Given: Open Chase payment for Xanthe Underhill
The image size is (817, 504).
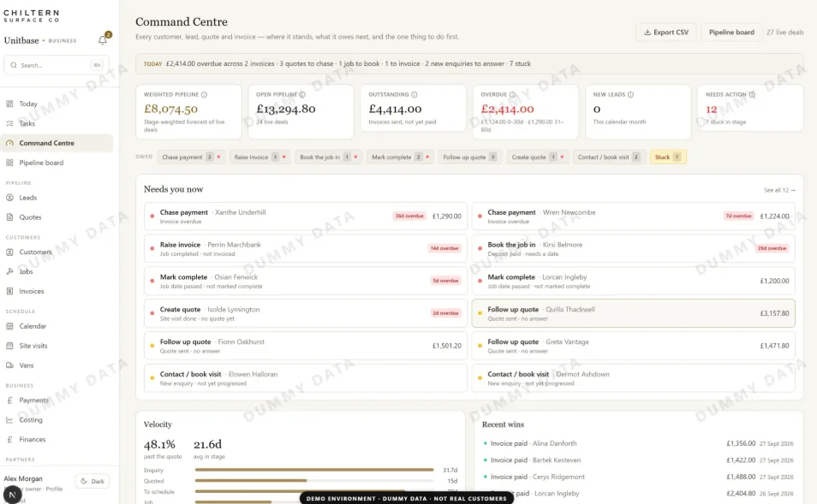Looking at the screenshot, I should [x=306, y=216].
